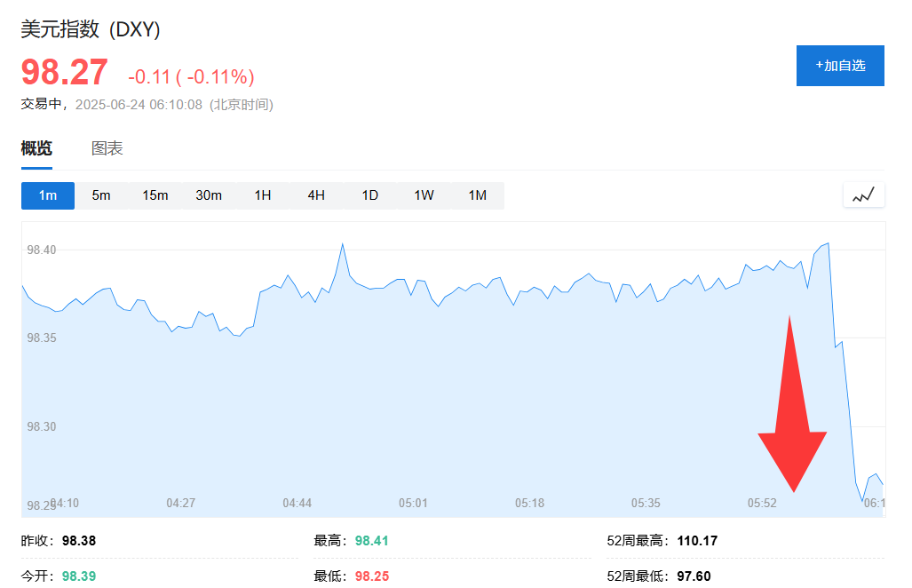Click the 今开 value 98.39

click(x=79, y=576)
